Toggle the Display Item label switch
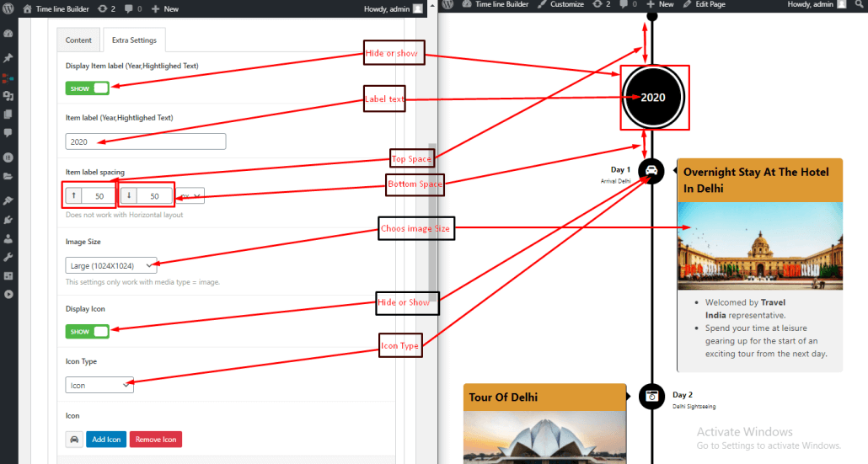868x464 pixels. click(x=88, y=88)
